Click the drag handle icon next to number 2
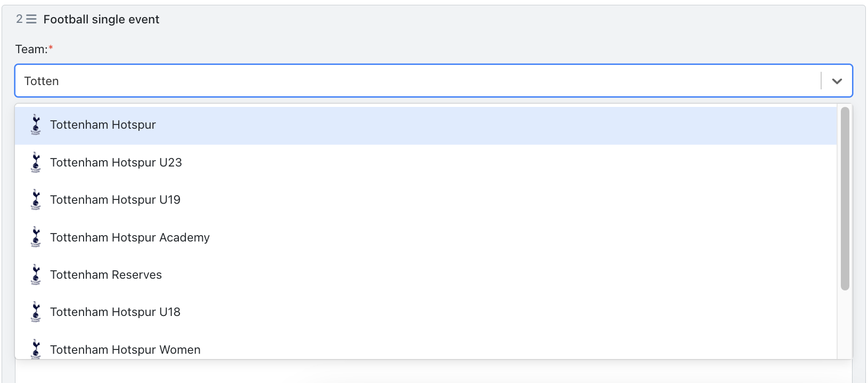This screenshot has width=868, height=383. [31, 19]
